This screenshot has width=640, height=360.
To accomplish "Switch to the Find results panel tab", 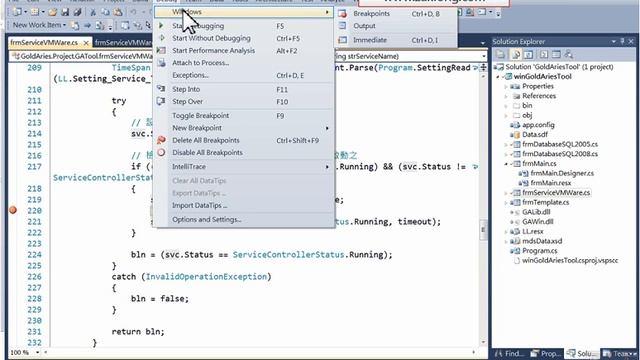I will pos(509,353).
